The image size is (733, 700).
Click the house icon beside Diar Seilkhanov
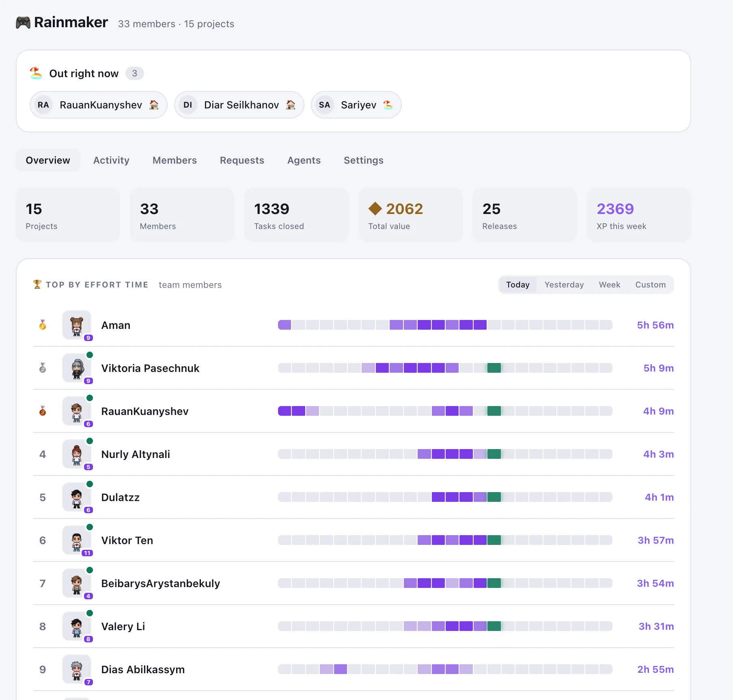pos(291,105)
